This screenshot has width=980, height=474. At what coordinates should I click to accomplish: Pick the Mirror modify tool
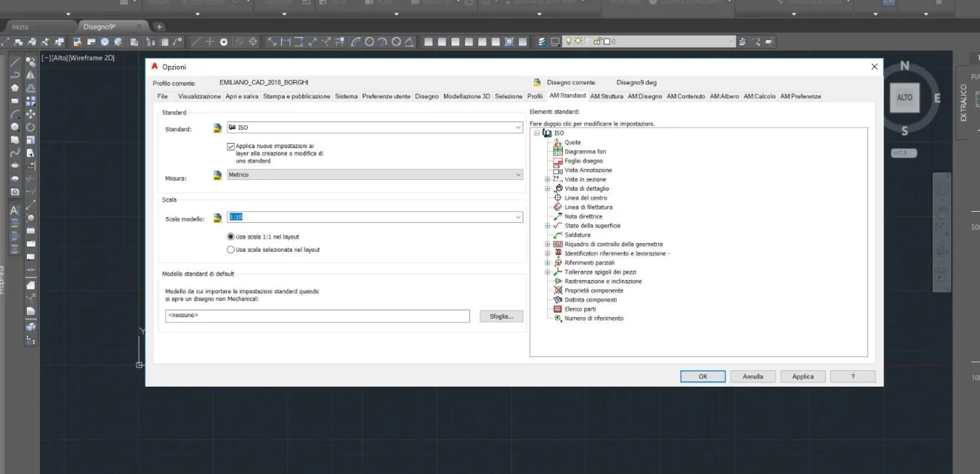(30, 75)
